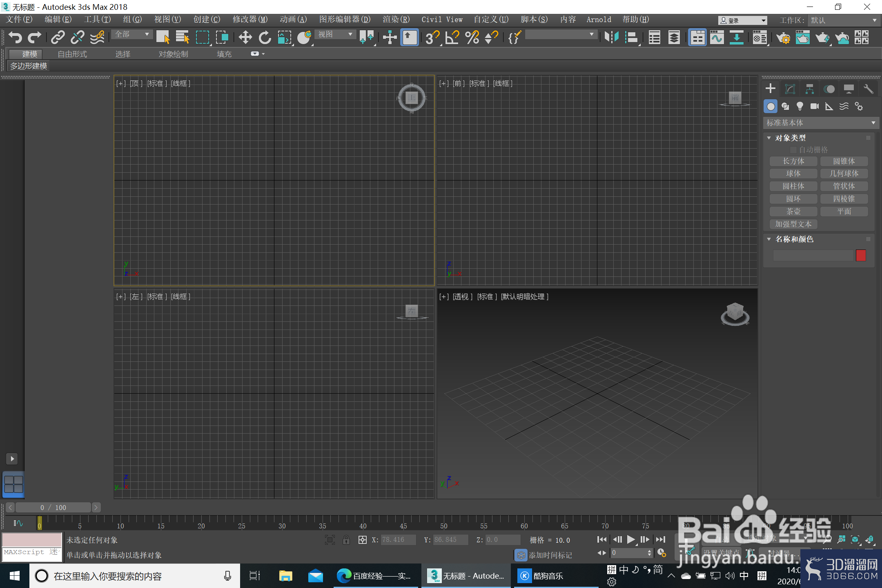Screen dimensions: 882x588
Task: Toggle the Angle Snap button
Action: pyautogui.click(x=452, y=38)
